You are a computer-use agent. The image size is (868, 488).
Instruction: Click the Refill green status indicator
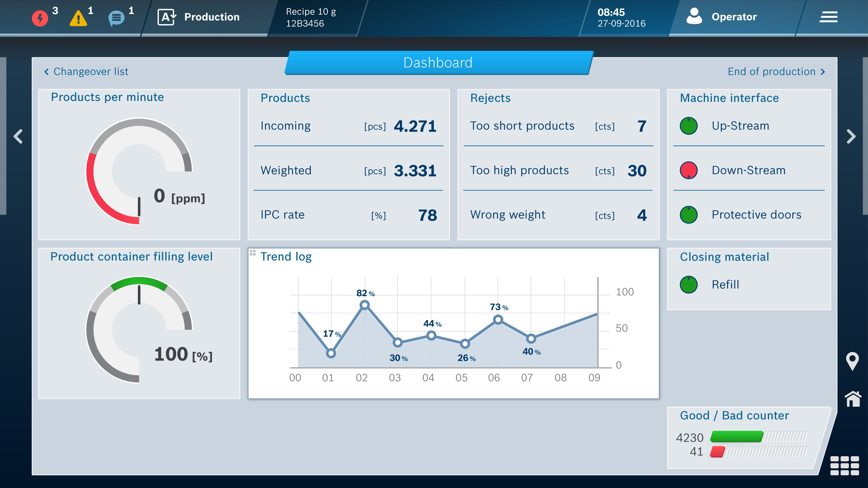pos(688,284)
